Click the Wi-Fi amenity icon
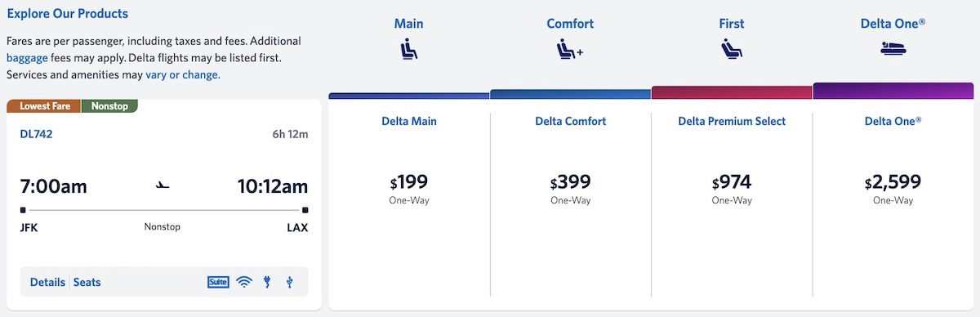Screen dimensions: 980x317 244,283
